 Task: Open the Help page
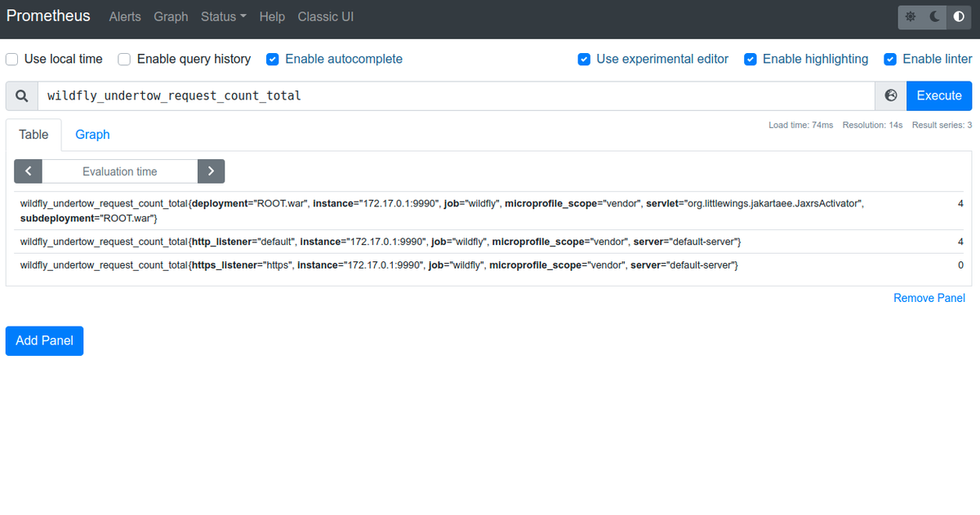[272, 17]
